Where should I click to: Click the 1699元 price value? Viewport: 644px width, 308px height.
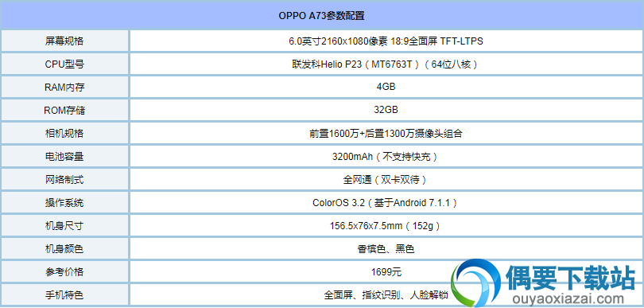[x=386, y=271]
